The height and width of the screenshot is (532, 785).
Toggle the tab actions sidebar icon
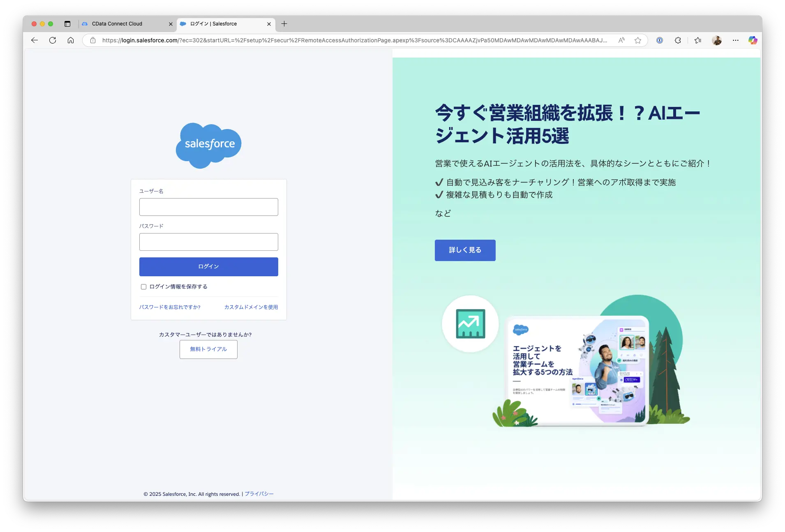[x=67, y=24]
